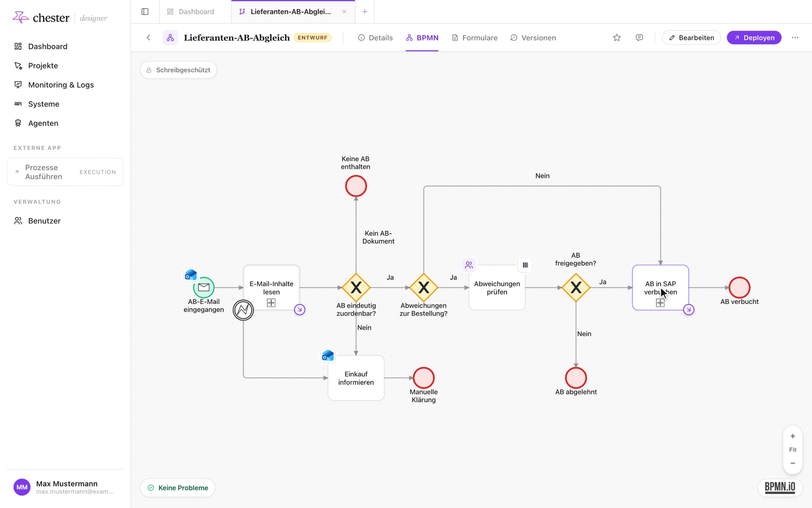Image resolution: width=812 pixels, height=508 pixels.
Task: Expand subprocess marker in E-Mail-Inhalte lesen
Action: pyautogui.click(x=271, y=303)
